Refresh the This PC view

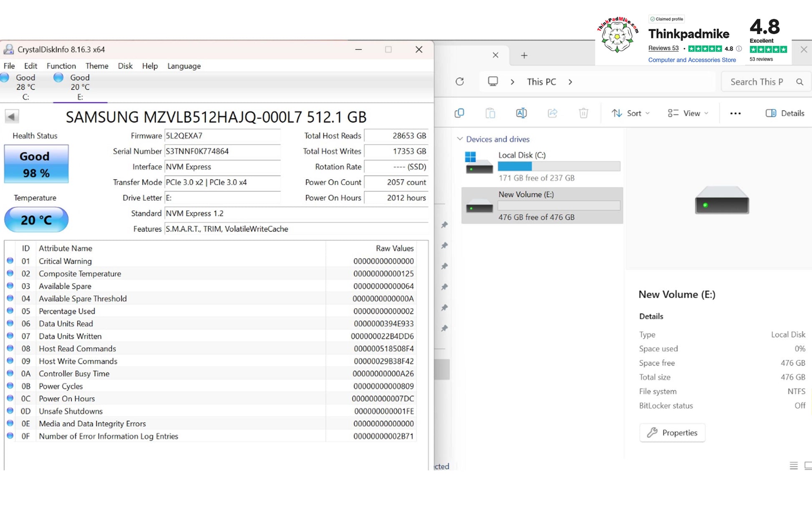tap(459, 82)
